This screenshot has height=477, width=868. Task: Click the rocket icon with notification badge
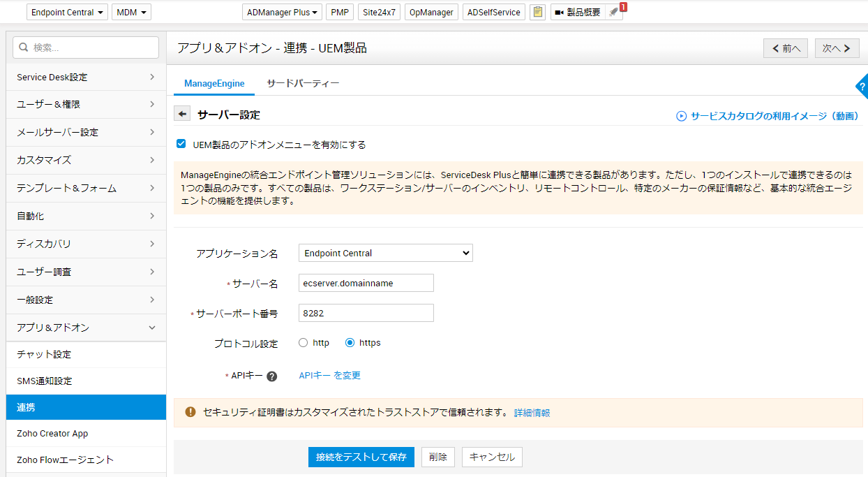pyautogui.click(x=613, y=13)
